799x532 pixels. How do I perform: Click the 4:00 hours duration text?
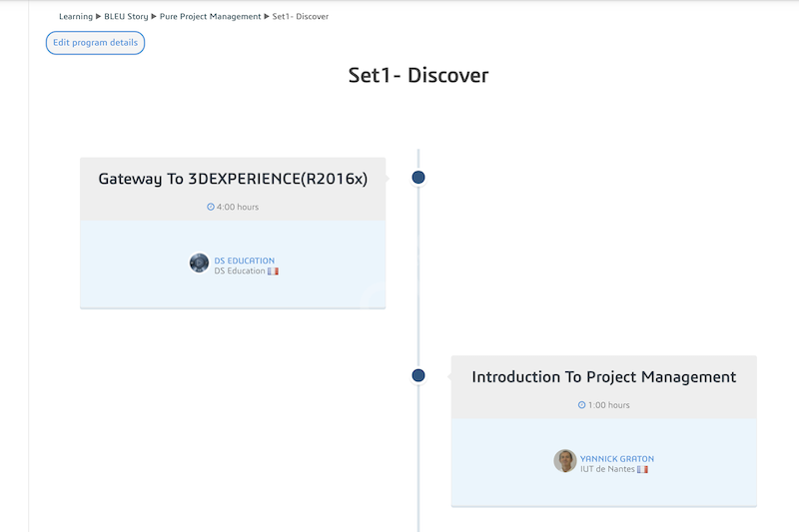[x=238, y=207]
